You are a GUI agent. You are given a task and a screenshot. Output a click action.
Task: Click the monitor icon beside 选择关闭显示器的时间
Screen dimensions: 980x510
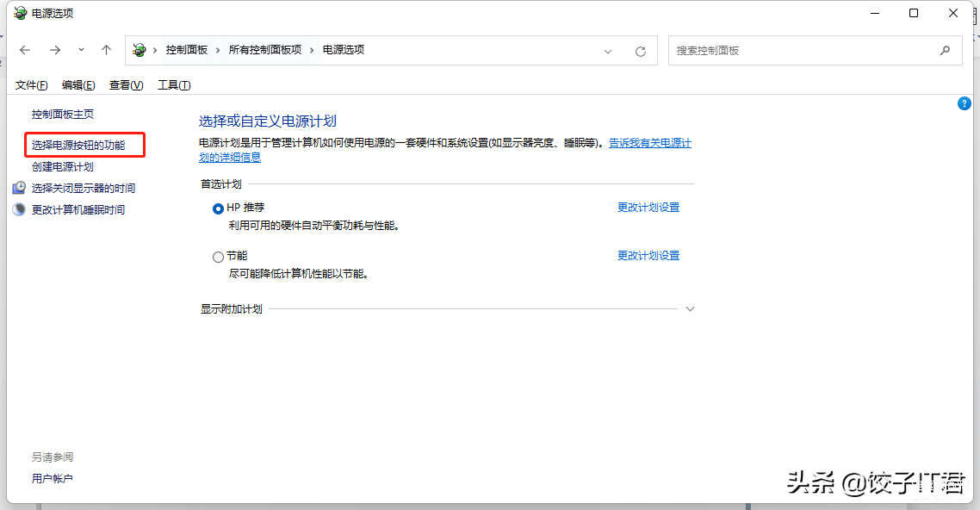[19, 188]
